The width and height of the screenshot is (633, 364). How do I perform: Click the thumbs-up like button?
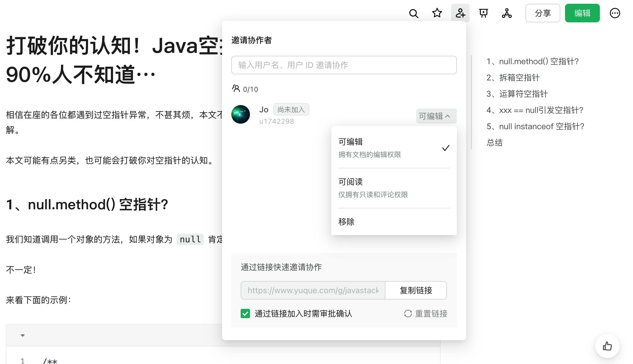click(x=607, y=346)
